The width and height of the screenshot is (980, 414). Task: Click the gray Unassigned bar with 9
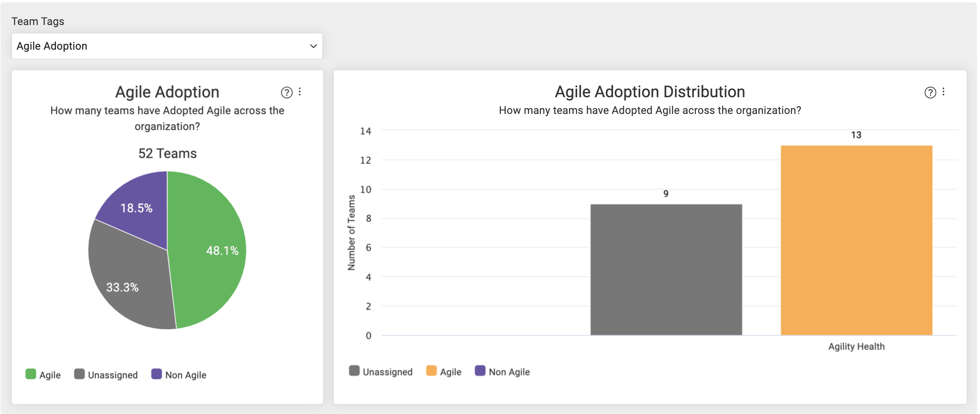[x=666, y=269]
